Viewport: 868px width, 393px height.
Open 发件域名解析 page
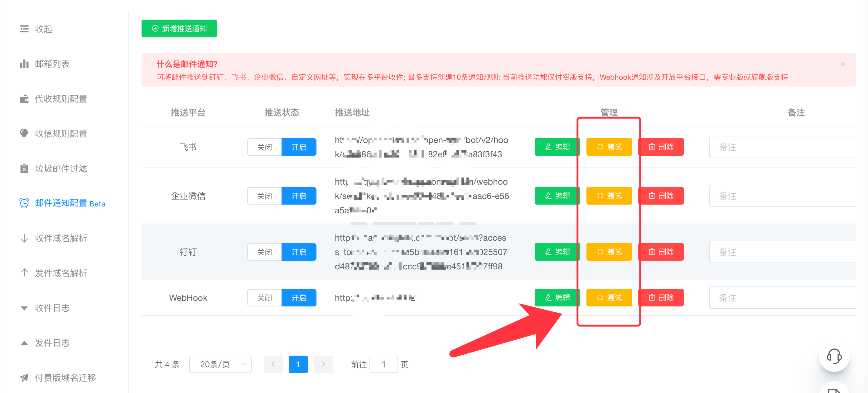pyautogui.click(x=53, y=273)
